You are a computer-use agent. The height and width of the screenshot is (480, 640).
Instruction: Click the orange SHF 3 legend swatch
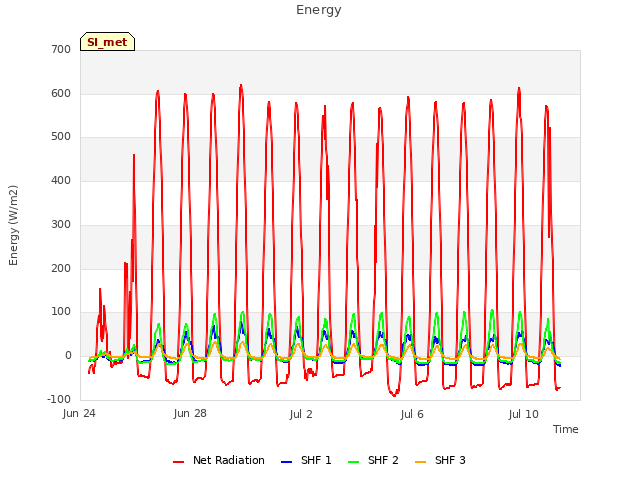[420, 462]
